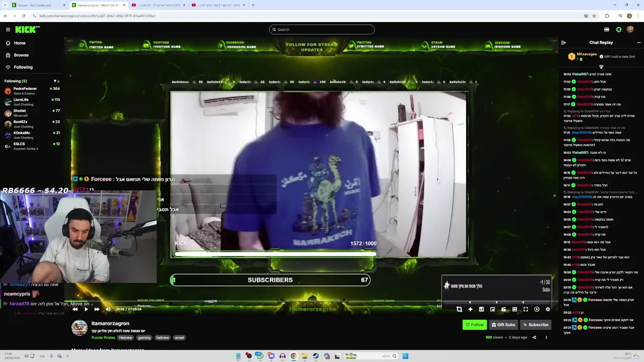Click the Gift Subs button
644x362 pixels.
pyautogui.click(x=503, y=325)
